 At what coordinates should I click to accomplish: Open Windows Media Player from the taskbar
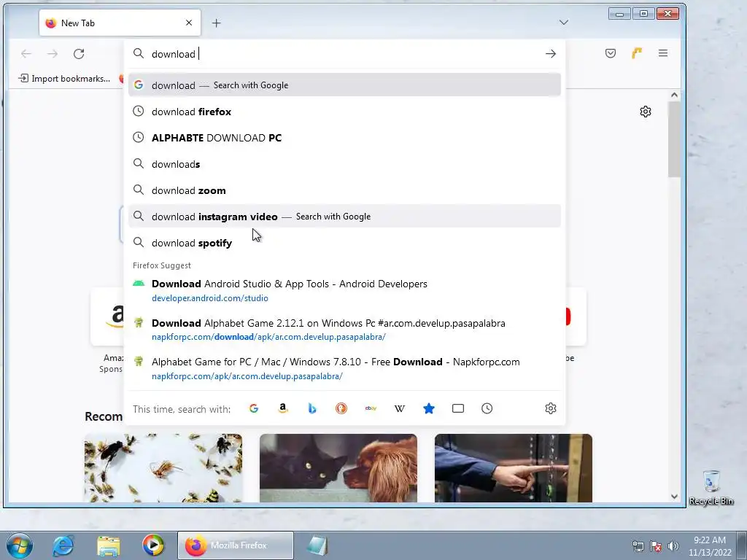pos(153,545)
